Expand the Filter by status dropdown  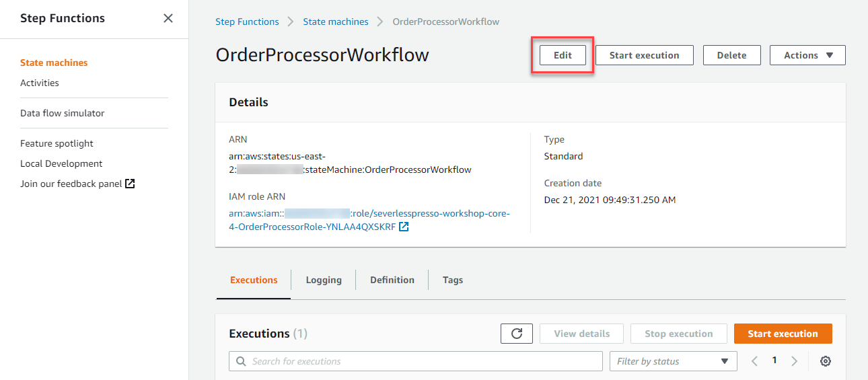pyautogui.click(x=673, y=361)
